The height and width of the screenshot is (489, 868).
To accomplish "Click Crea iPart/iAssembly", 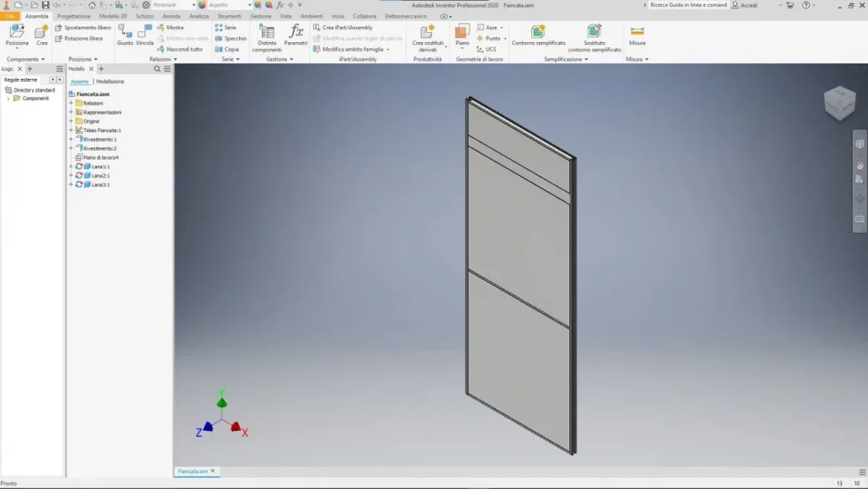I will tap(343, 28).
